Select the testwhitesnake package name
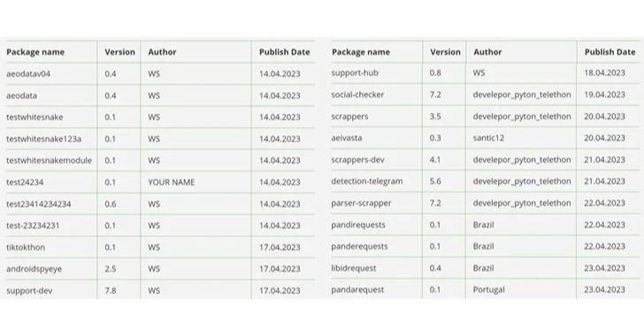Screen dimensions: 644x336 click(34, 117)
